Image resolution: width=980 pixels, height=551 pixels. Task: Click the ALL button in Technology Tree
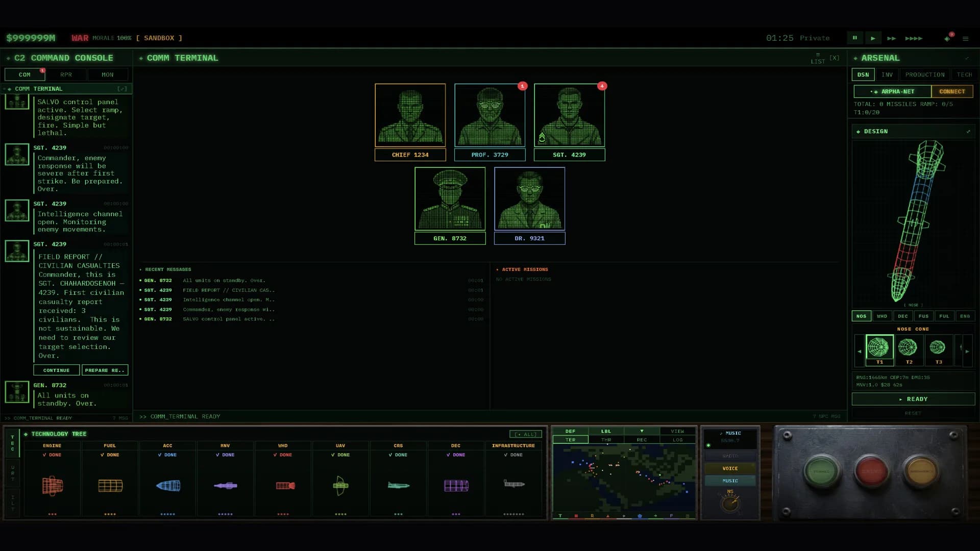coord(526,434)
